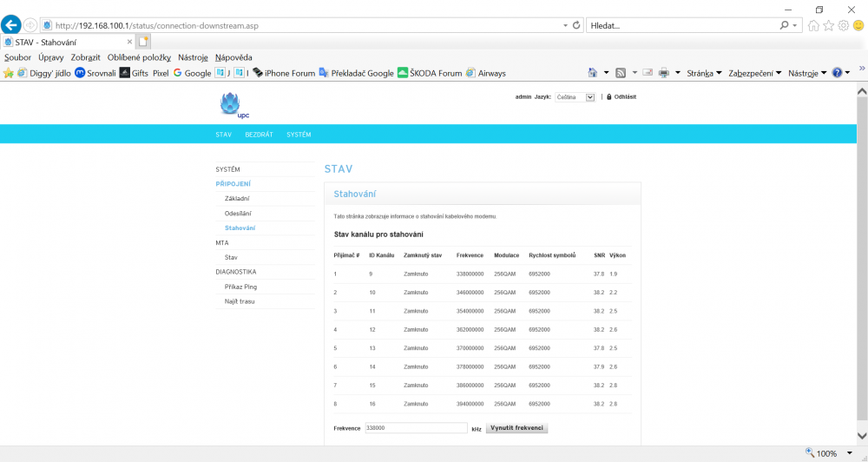Open the Jazyk language dropdown
868x462 pixels.
(x=575, y=97)
